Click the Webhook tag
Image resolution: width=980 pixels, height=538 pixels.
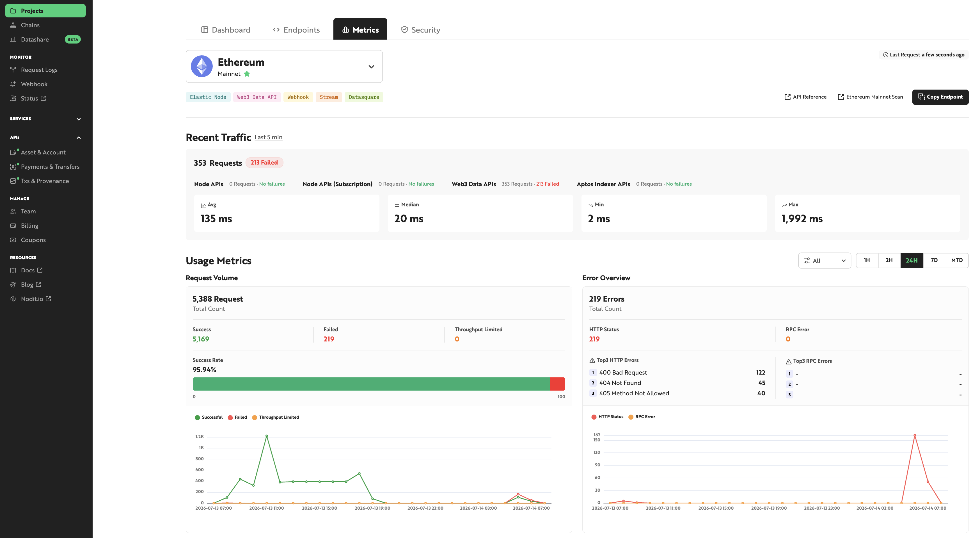click(298, 97)
